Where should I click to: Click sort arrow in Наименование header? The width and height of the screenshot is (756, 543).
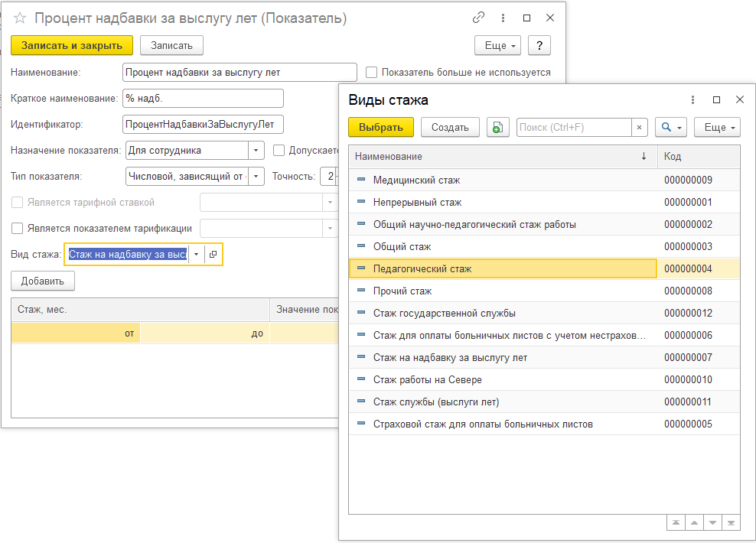[644, 156]
